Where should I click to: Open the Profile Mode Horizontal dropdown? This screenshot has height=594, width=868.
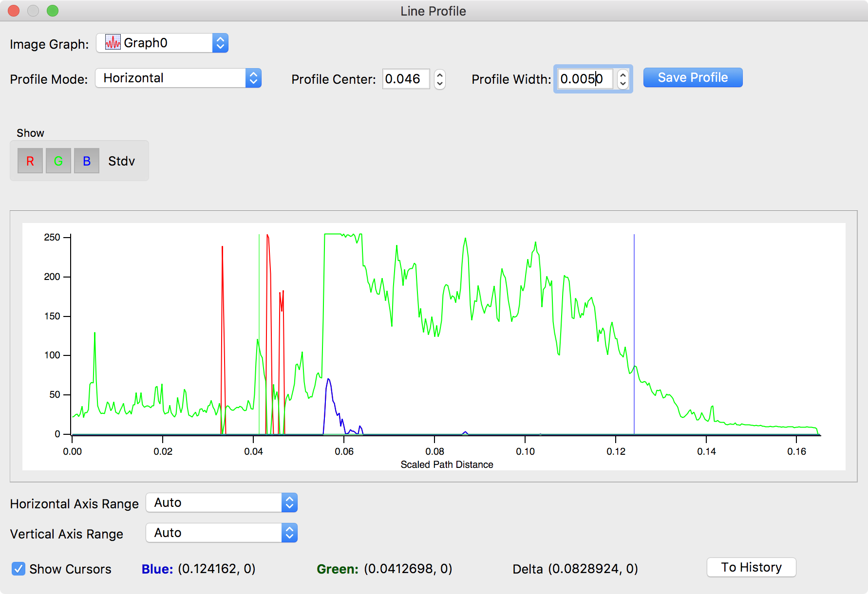pyautogui.click(x=178, y=78)
